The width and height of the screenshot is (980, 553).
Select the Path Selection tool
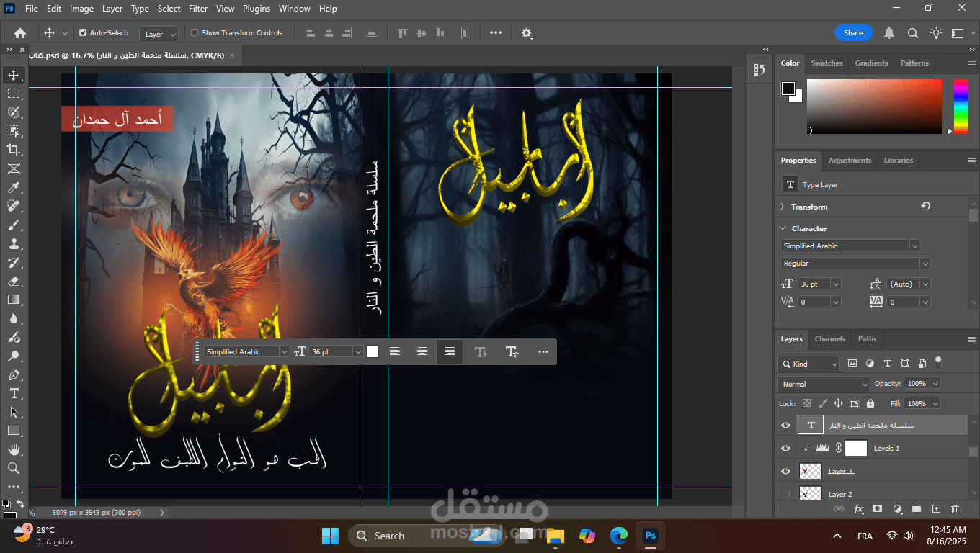[x=14, y=412]
